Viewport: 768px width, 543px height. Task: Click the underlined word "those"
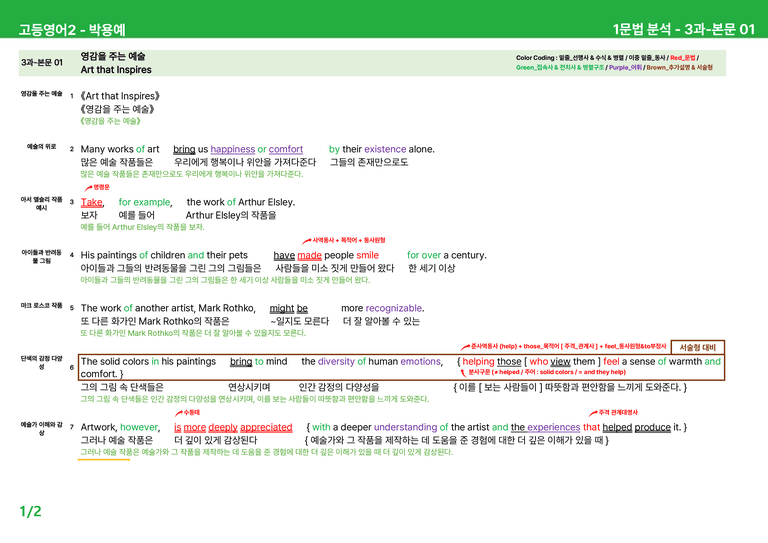coord(509,361)
